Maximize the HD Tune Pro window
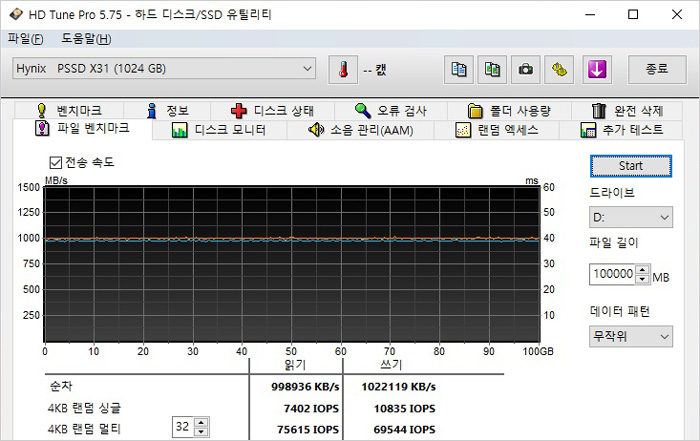This screenshot has height=441, width=700. [633, 15]
